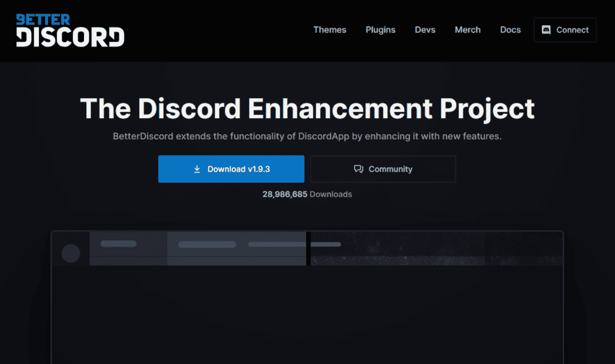Image resolution: width=615 pixels, height=364 pixels.
Task: Open the Plugins page
Action: (380, 30)
